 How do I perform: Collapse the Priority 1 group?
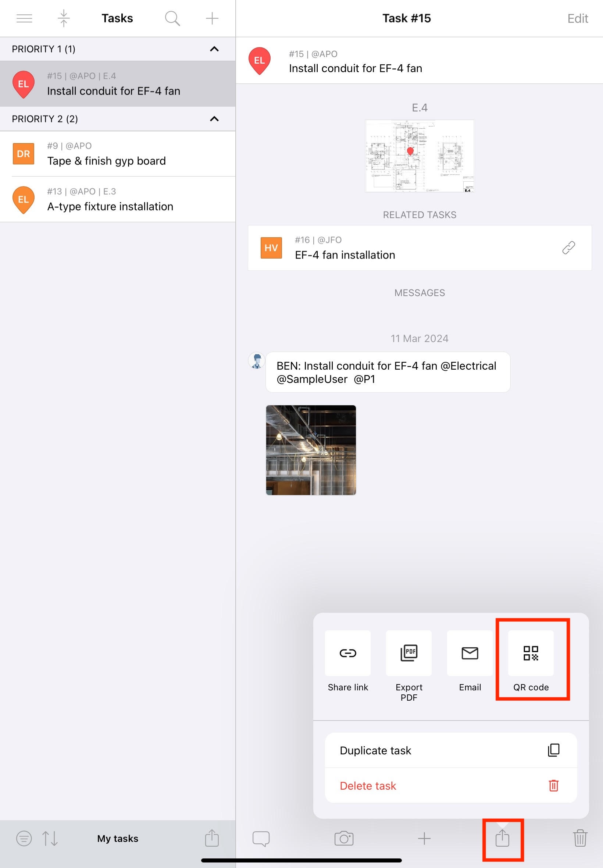pyautogui.click(x=214, y=49)
